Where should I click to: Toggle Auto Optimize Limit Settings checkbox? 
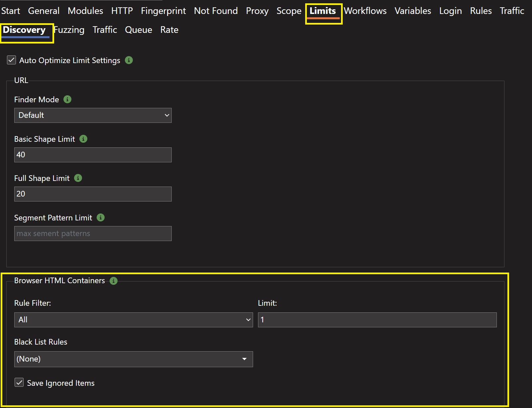click(x=12, y=60)
